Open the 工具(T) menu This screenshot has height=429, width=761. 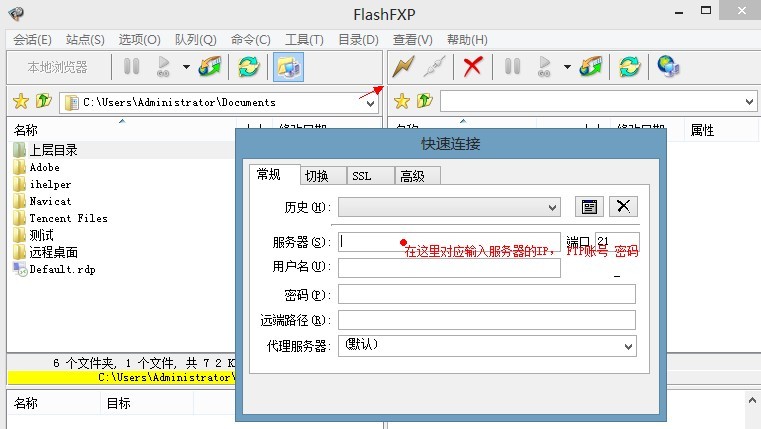(x=304, y=40)
